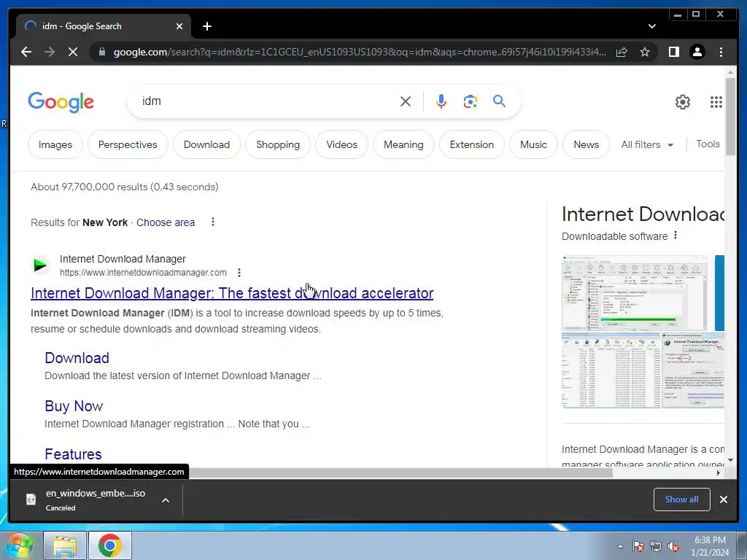747x560 pixels.
Task: Open the Features sitelink
Action: [x=74, y=454]
